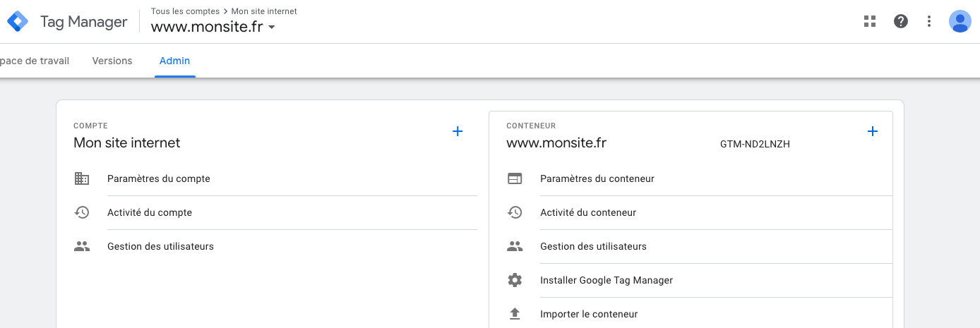Viewport: 980px width, 328px height.
Task: Click the people icon in Conteneur panel
Action: coord(515,246)
